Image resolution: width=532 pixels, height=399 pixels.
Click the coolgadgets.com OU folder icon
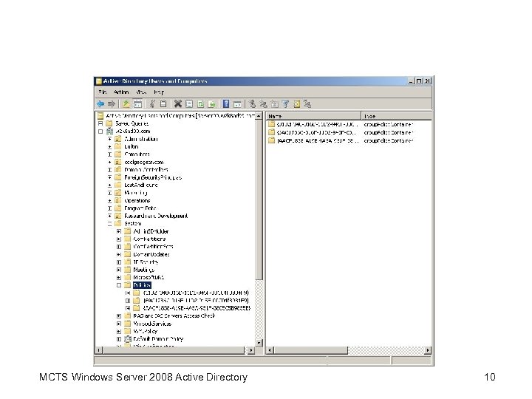[x=118, y=162]
